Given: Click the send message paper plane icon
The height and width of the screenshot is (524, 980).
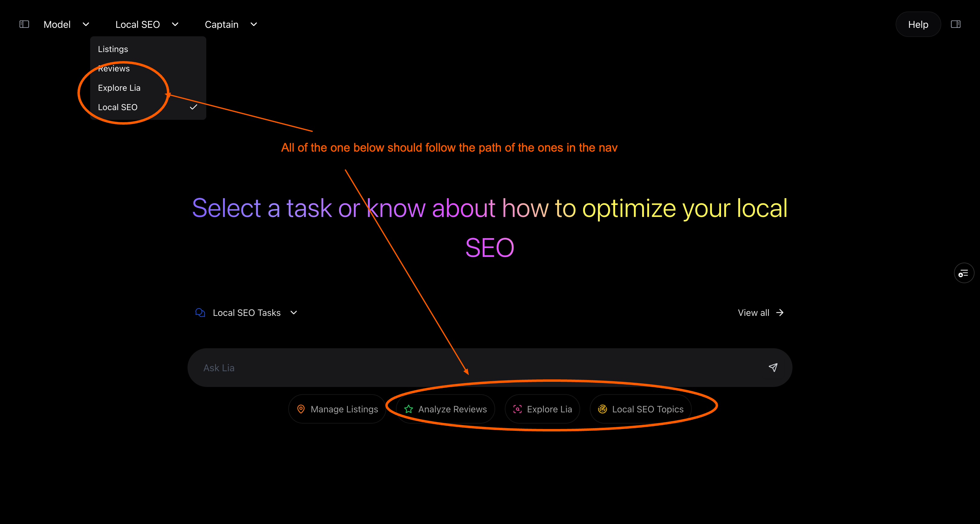Looking at the screenshot, I should (x=773, y=367).
